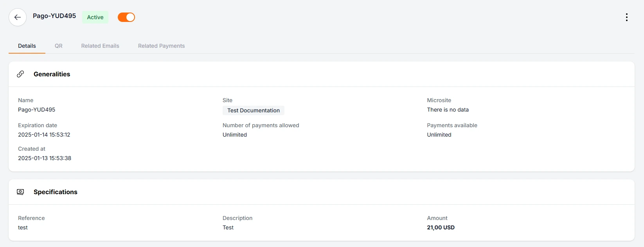Click the Unlimited value under Payments available
Screen dimensions: 644x247
[x=439, y=135]
